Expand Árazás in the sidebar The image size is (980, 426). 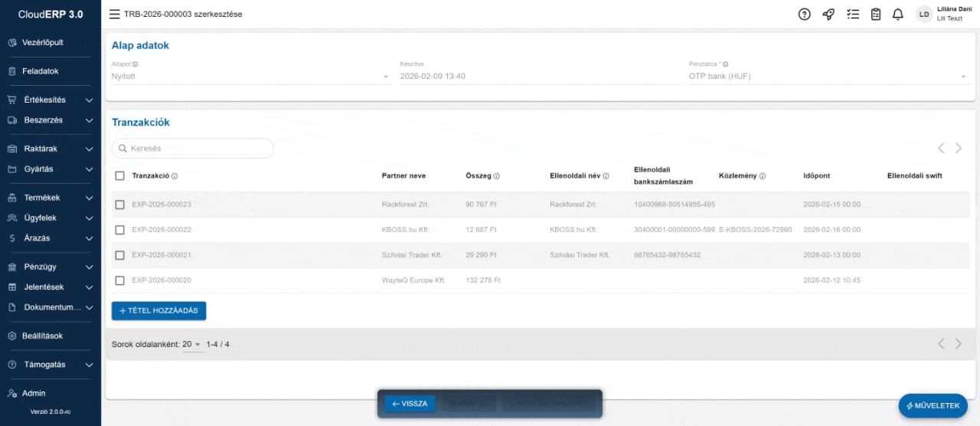(51, 238)
